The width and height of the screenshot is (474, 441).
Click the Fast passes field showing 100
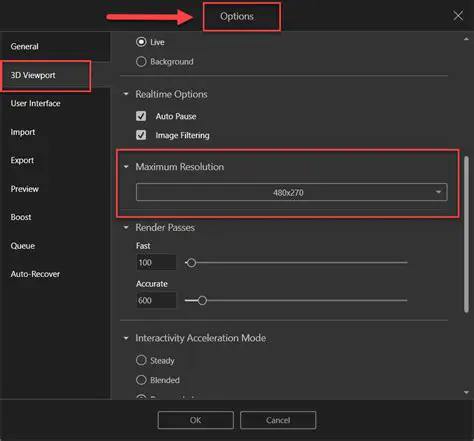click(x=156, y=263)
